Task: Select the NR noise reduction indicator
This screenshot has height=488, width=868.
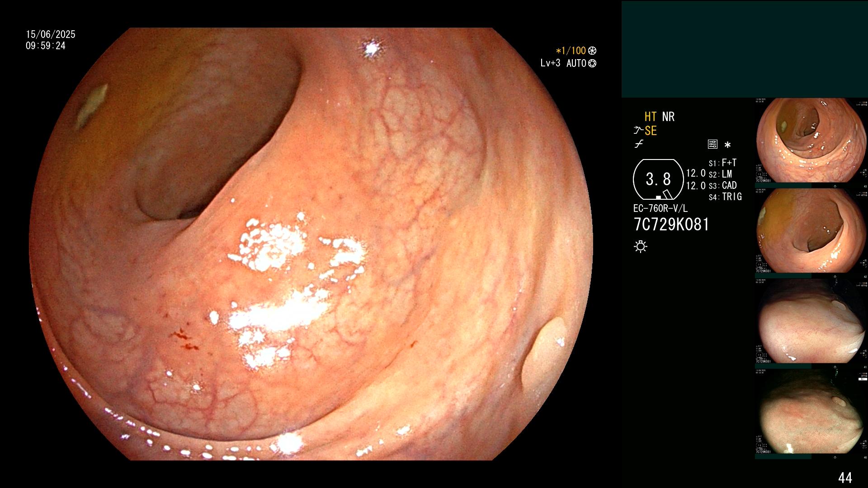Action: click(668, 117)
